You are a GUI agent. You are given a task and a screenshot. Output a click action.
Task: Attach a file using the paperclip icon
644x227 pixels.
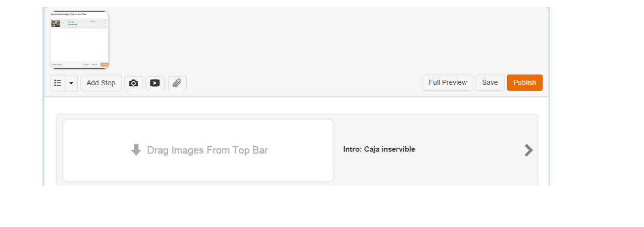(177, 83)
